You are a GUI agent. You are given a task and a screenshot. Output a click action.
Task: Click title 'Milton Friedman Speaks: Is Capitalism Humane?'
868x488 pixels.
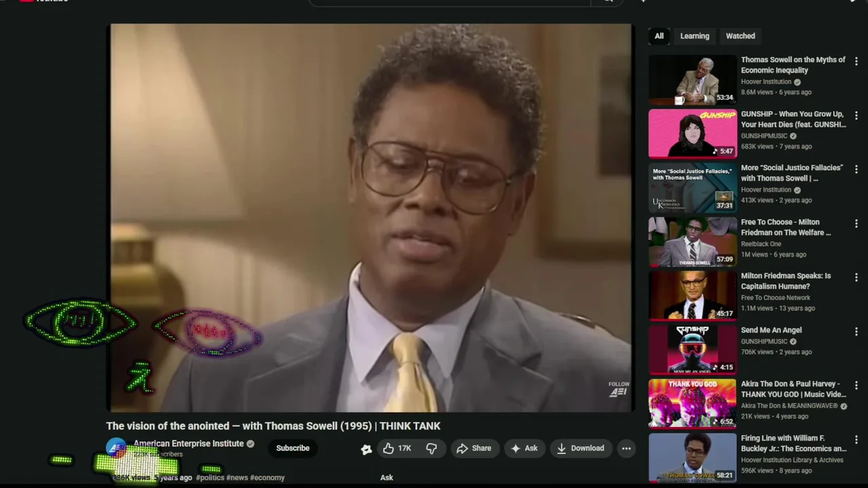pos(786,281)
